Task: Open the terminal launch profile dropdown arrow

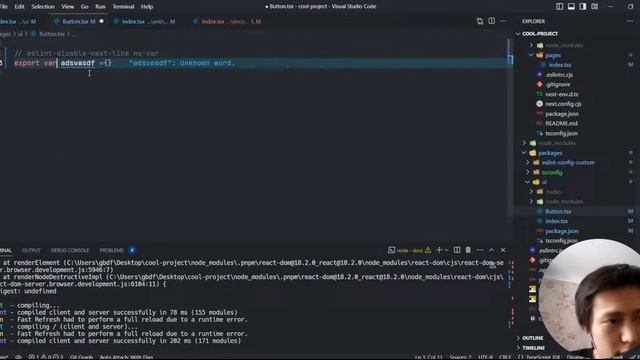Action: click(x=447, y=250)
